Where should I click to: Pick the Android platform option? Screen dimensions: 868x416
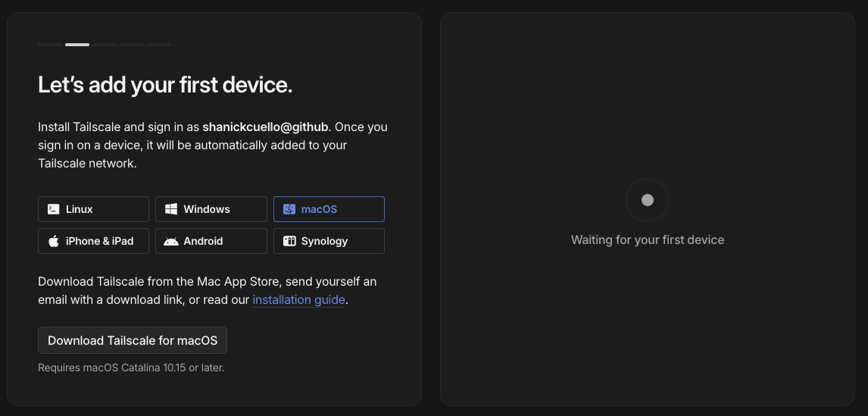pos(211,241)
